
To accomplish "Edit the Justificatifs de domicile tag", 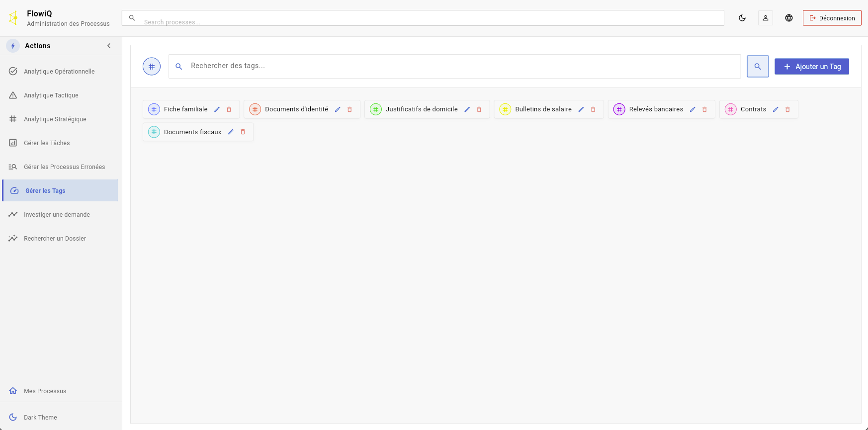I will click(467, 109).
